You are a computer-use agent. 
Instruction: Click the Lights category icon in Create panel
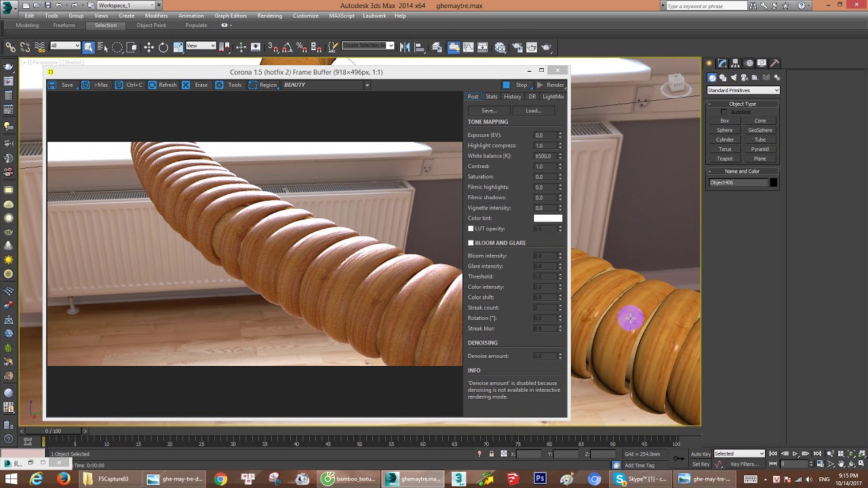tap(733, 78)
